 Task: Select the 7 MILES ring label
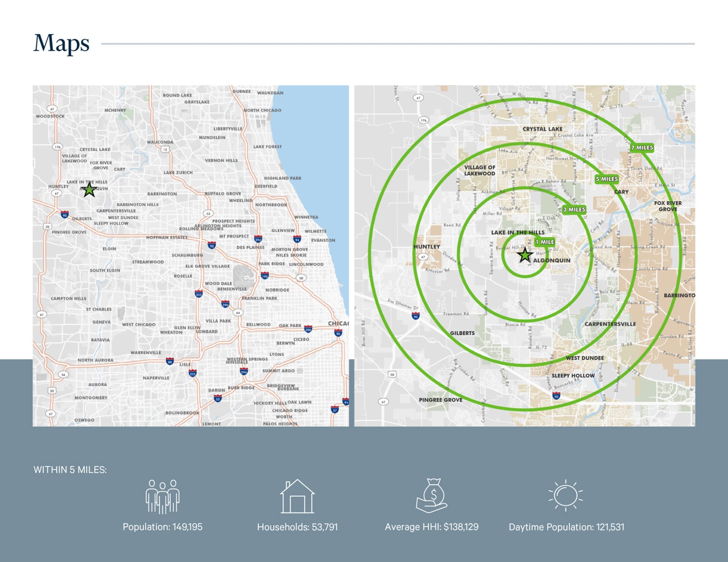click(x=642, y=148)
